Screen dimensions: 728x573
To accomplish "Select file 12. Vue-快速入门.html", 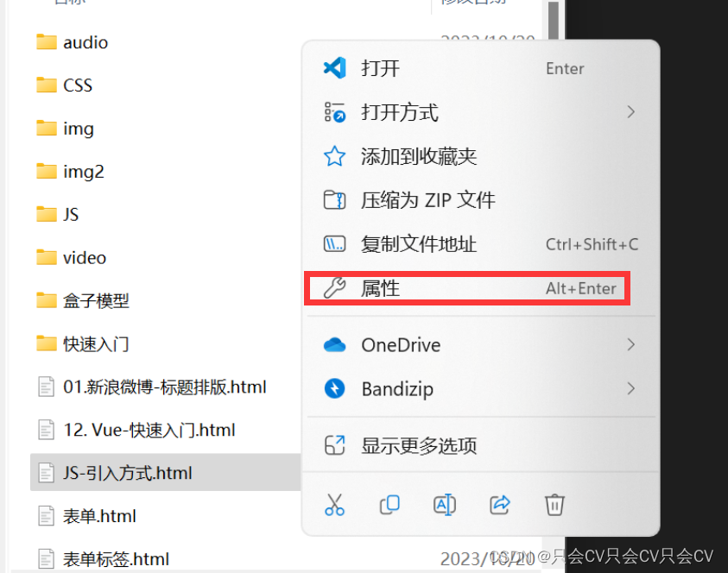I will tap(136, 430).
